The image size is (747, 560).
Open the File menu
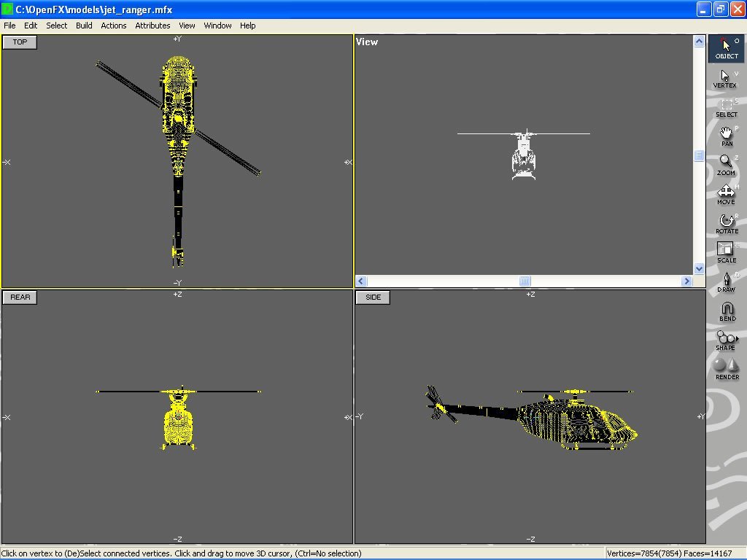[9, 26]
